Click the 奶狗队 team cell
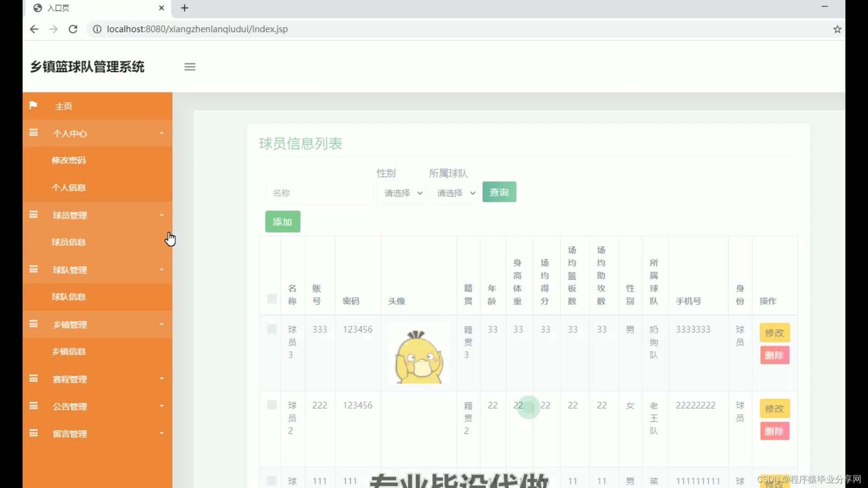Image resolution: width=868 pixels, height=488 pixels. coord(654,342)
